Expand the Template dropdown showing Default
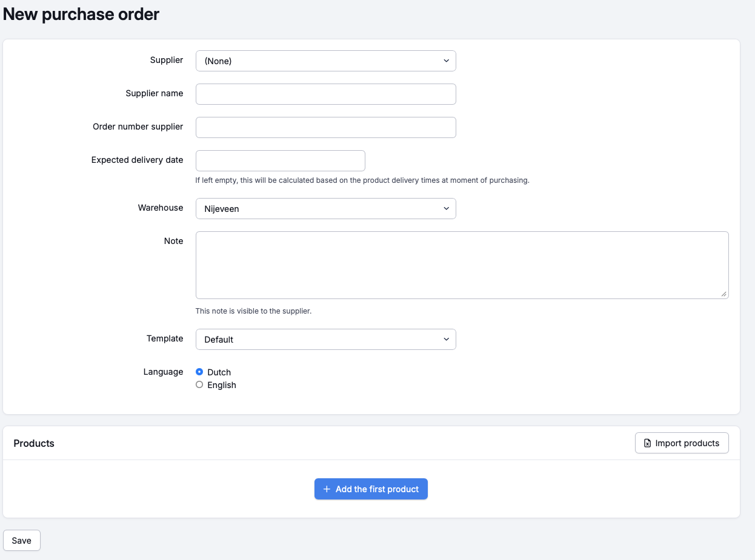 click(325, 339)
